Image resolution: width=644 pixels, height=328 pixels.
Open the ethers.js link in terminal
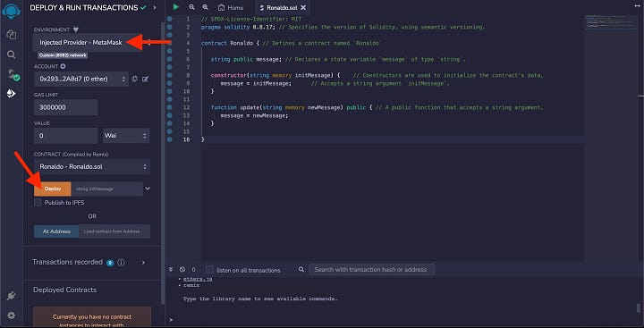coord(198,279)
